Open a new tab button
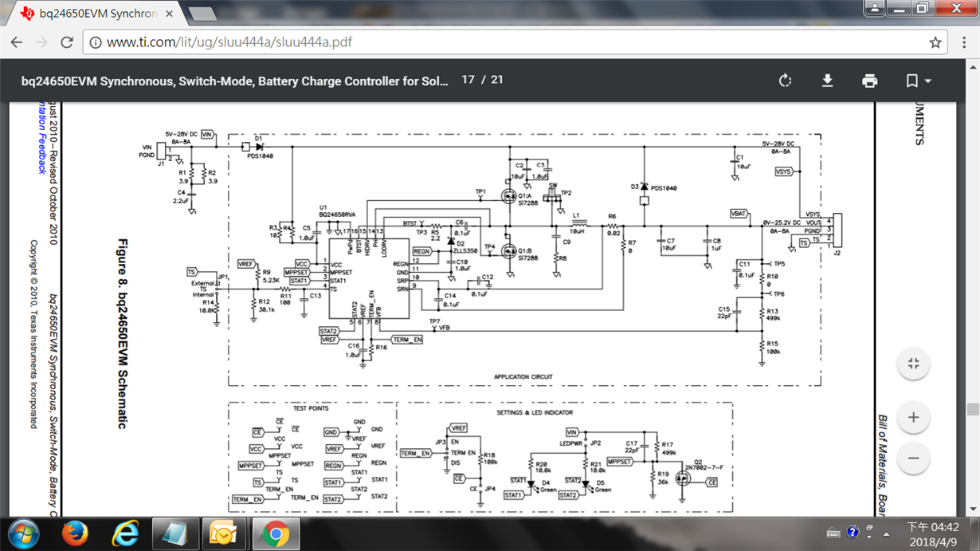This screenshot has height=551, width=980. [x=202, y=14]
